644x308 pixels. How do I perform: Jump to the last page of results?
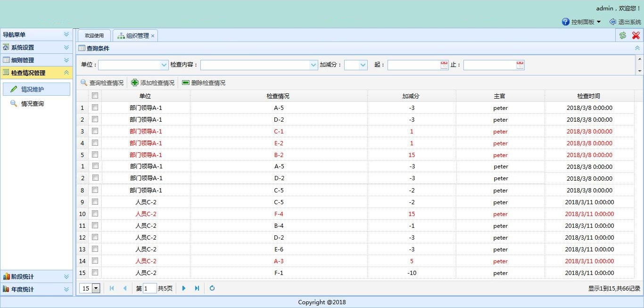pos(197,288)
